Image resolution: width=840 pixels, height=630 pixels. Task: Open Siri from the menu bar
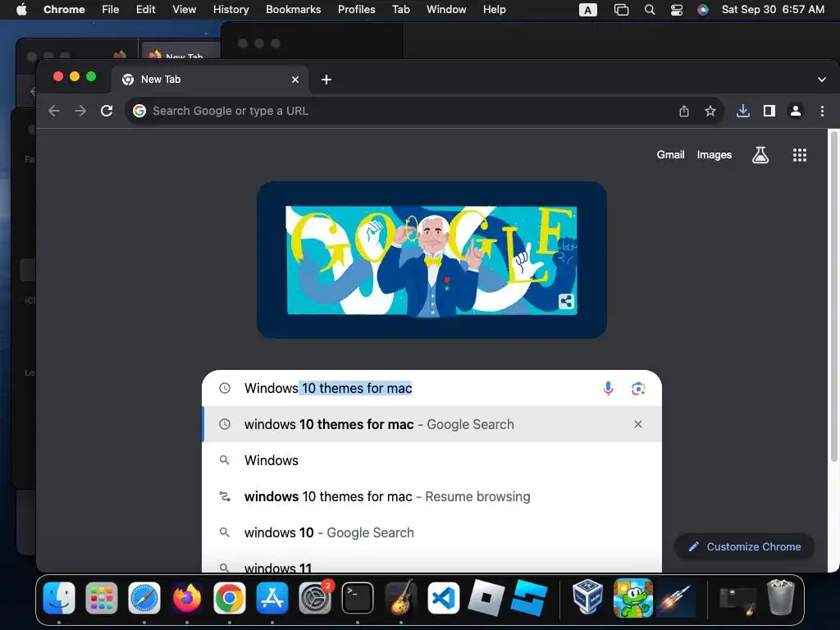tap(703, 10)
